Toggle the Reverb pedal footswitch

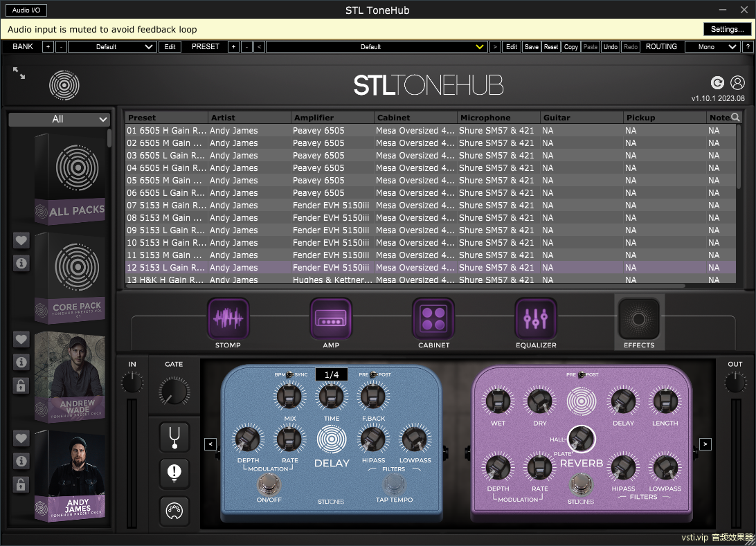point(581,484)
